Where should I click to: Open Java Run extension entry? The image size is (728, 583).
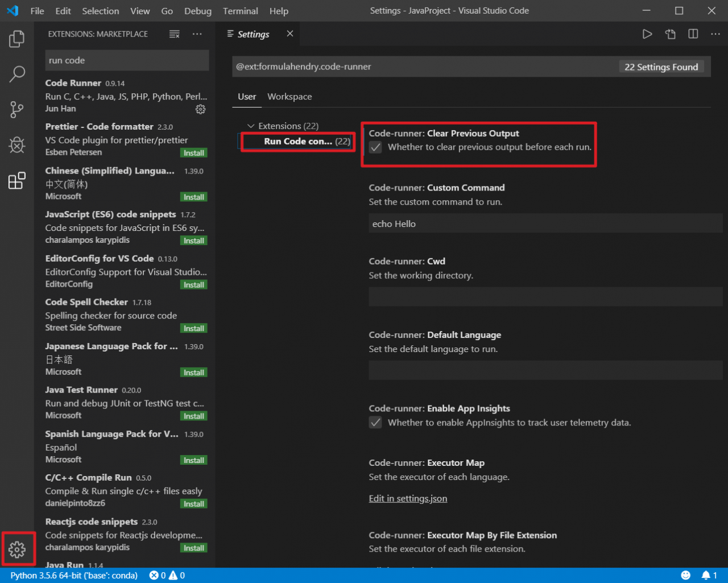126,564
